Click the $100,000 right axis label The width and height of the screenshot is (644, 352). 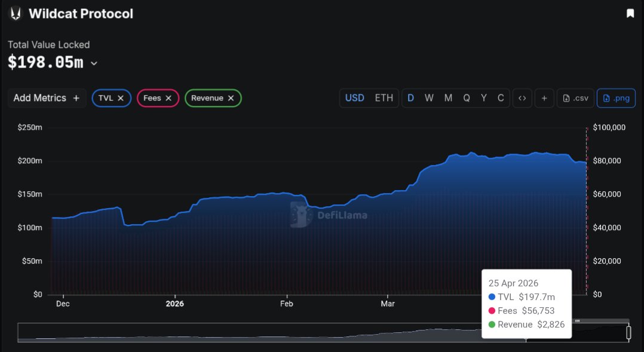point(609,127)
